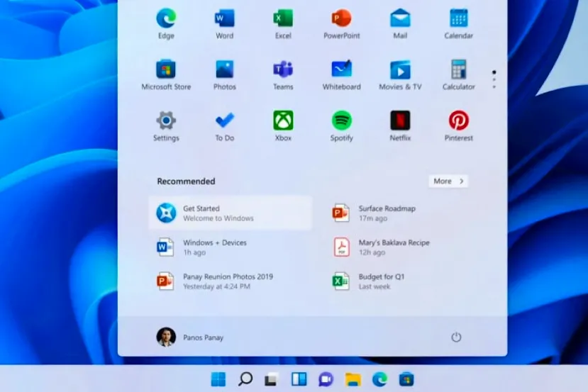Open Microsoft Store from pinned apps
588x392 pixels.
pyautogui.click(x=166, y=75)
